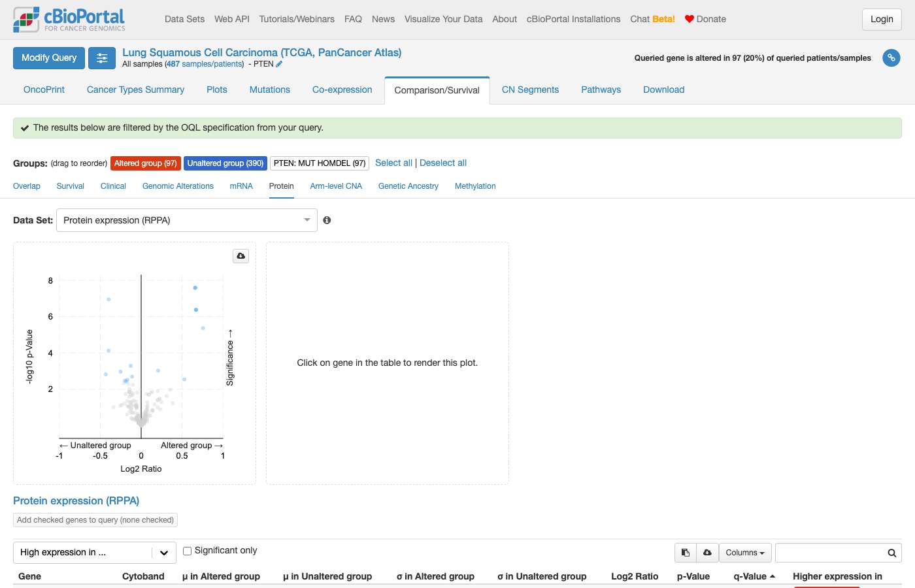Open Data Set info icon
915x588 pixels.
click(327, 220)
